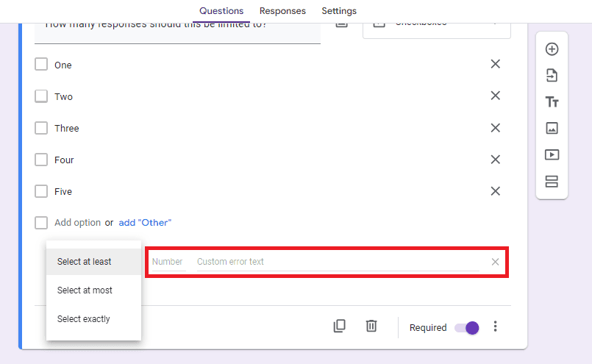592x364 pixels.
Task: Click the Number input field
Action: point(168,262)
